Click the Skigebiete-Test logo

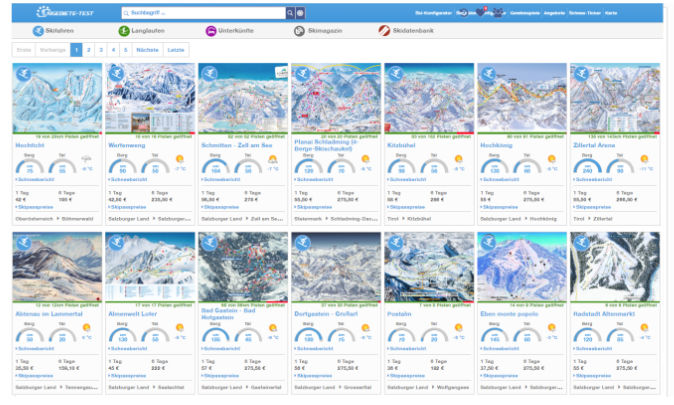coord(64,12)
